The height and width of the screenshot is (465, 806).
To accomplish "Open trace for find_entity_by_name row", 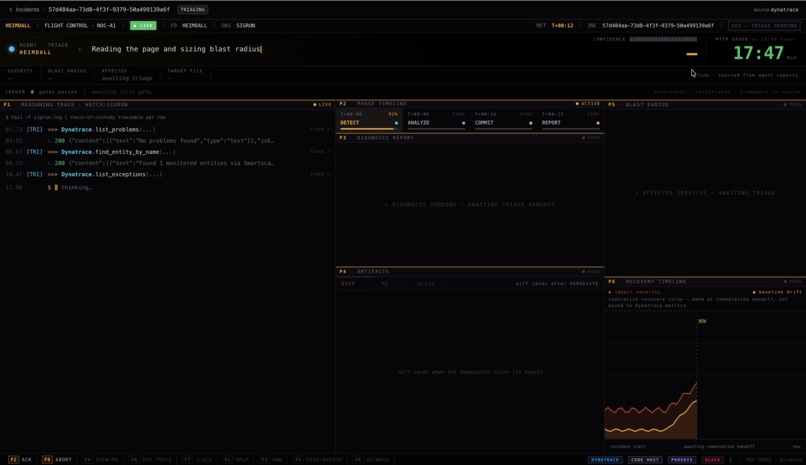I will pos(320,152).
